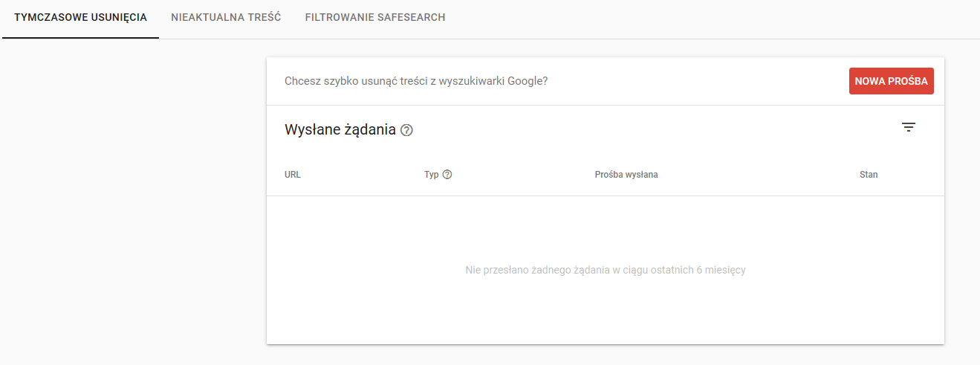The width and height of the screenshot is (980, 365).
Task: Click the URL column header
Action: (x=293, y=175)
